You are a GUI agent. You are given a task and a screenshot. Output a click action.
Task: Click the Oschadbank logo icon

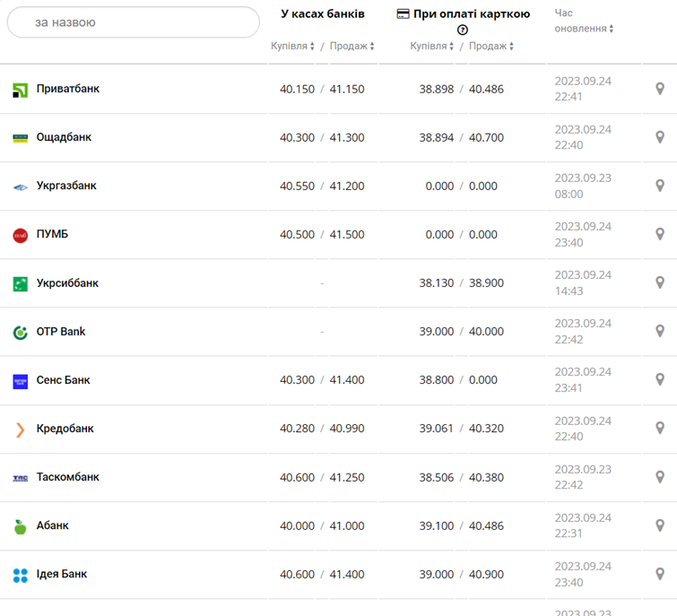coord(20,138)
